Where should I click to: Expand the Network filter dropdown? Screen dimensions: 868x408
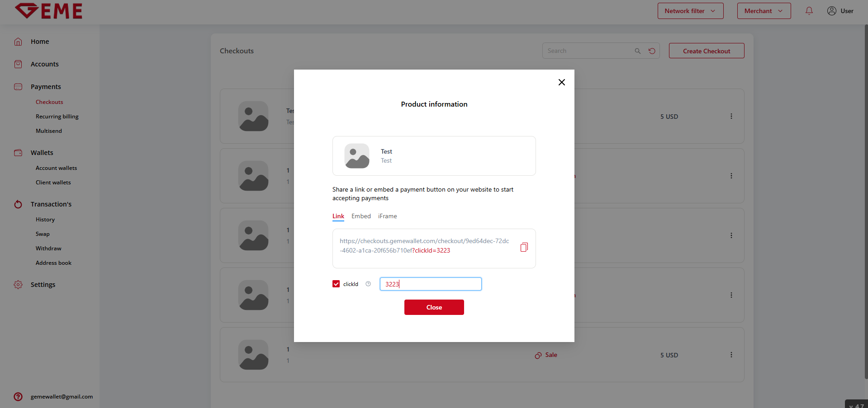[690, 11]
